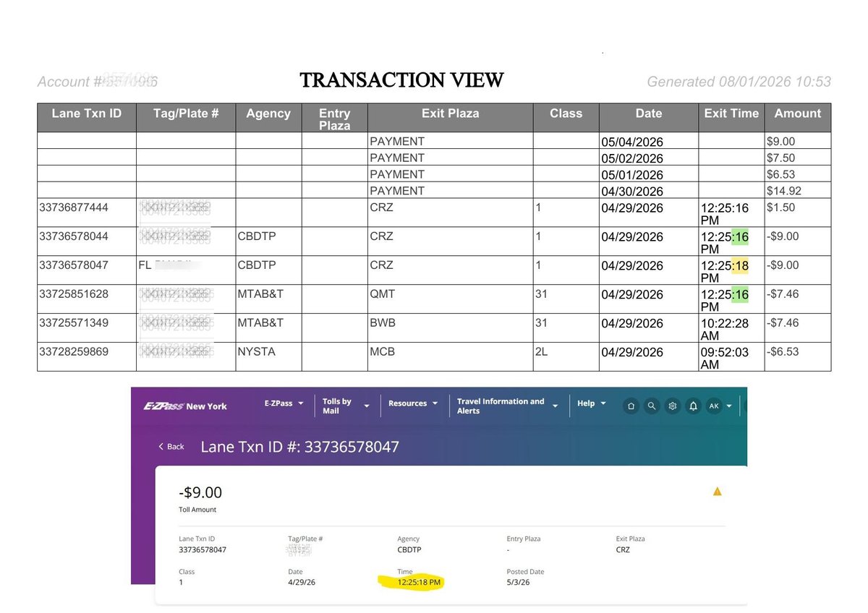The height and width of the screenshot is (613, 868).
Task: Click the $14.92 payment amount
Action: tap(783, 191)
